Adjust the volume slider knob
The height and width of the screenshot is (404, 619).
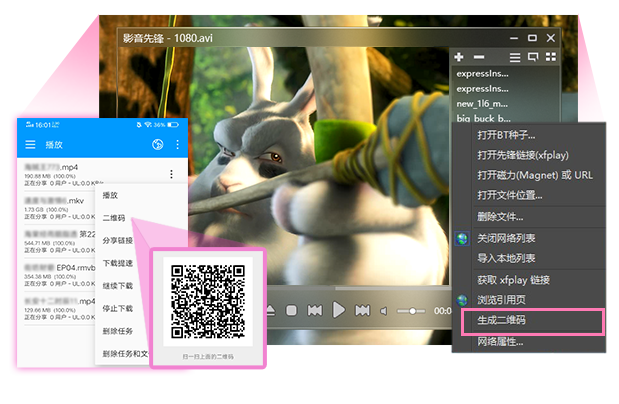[412, 311]
